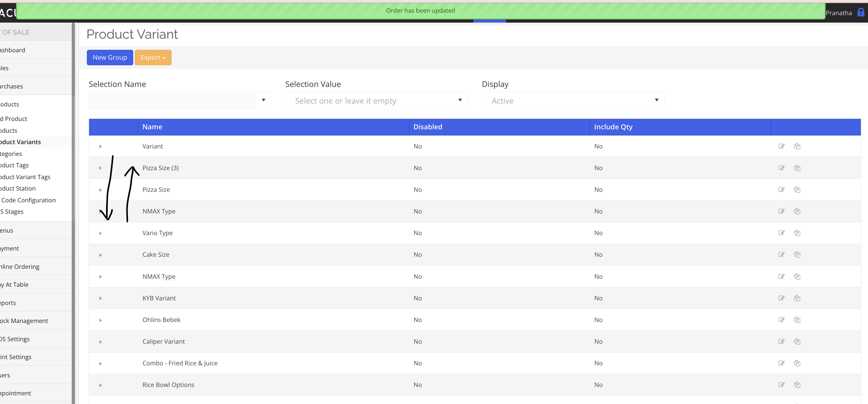Viewport: 868px width, 404px height.
Task: Click the edit icon for Variant row
Action: [781, 146]
